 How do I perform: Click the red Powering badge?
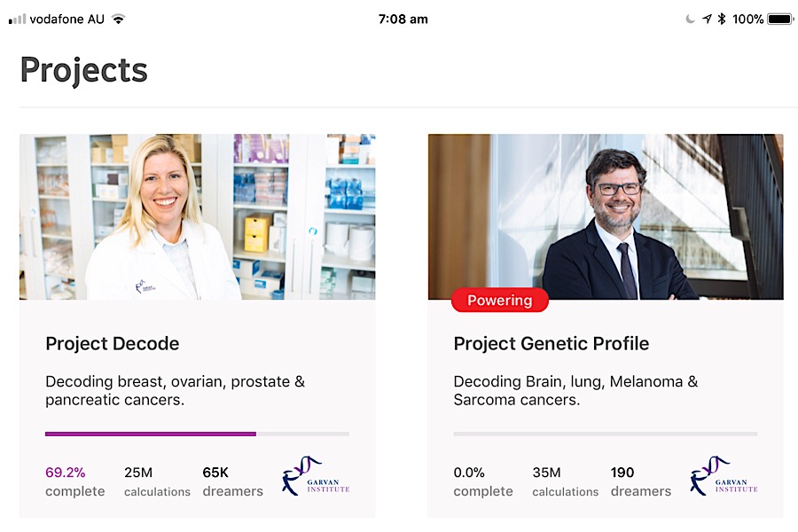tap(500, 301)
